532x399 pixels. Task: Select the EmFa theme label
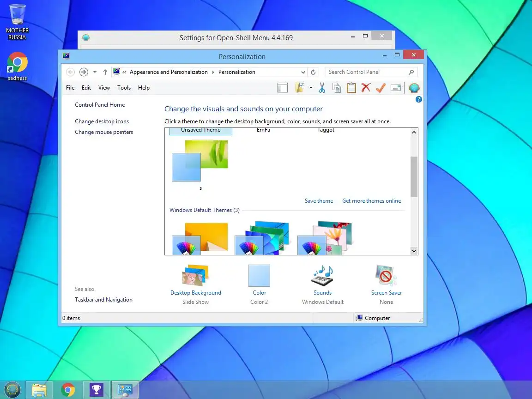click(x=263, y=130)
